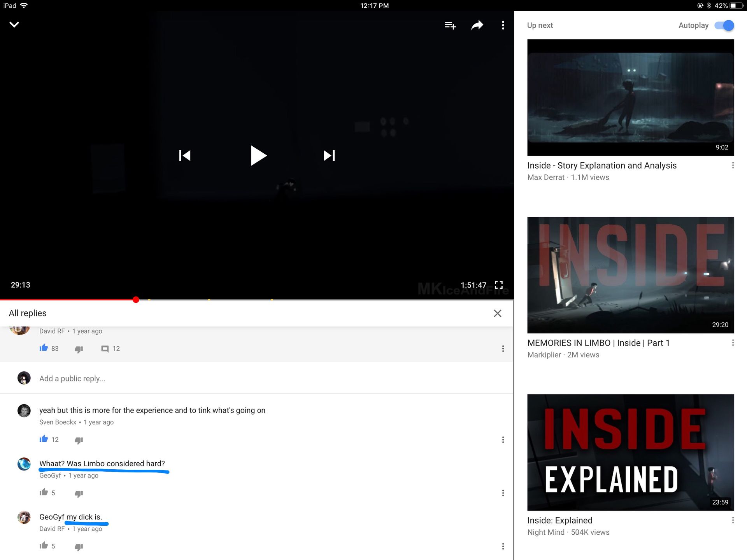Tap the battery indicator in status bar

point(737,5)
